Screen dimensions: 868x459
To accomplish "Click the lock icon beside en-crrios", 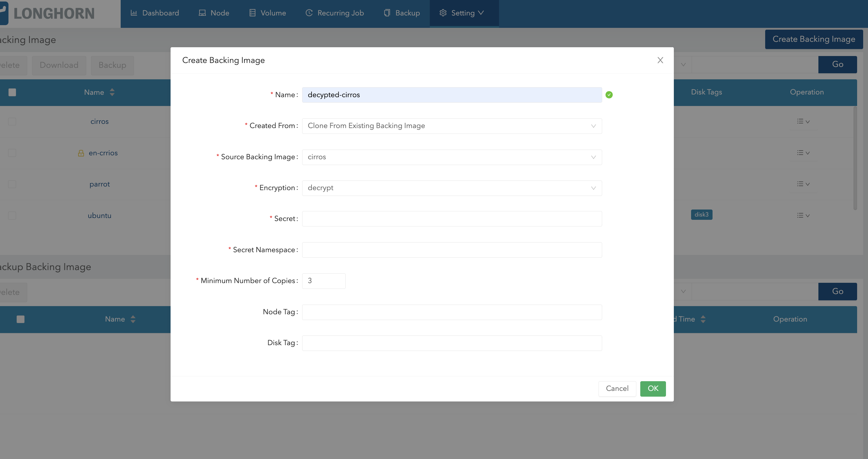I will 81,153.
